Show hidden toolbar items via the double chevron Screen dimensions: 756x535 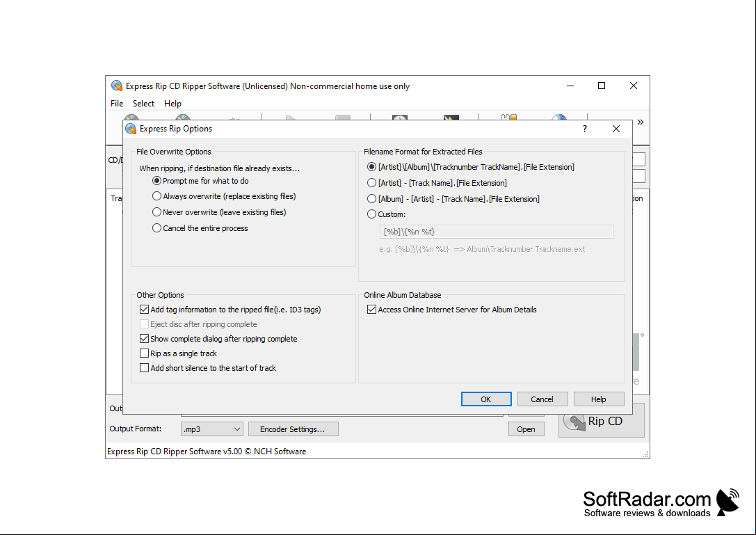click(x=641, y=122)
